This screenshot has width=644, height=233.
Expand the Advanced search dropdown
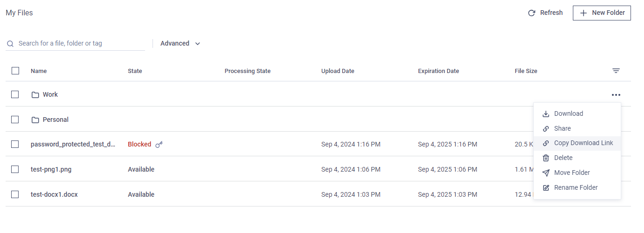tap(180, 43)
